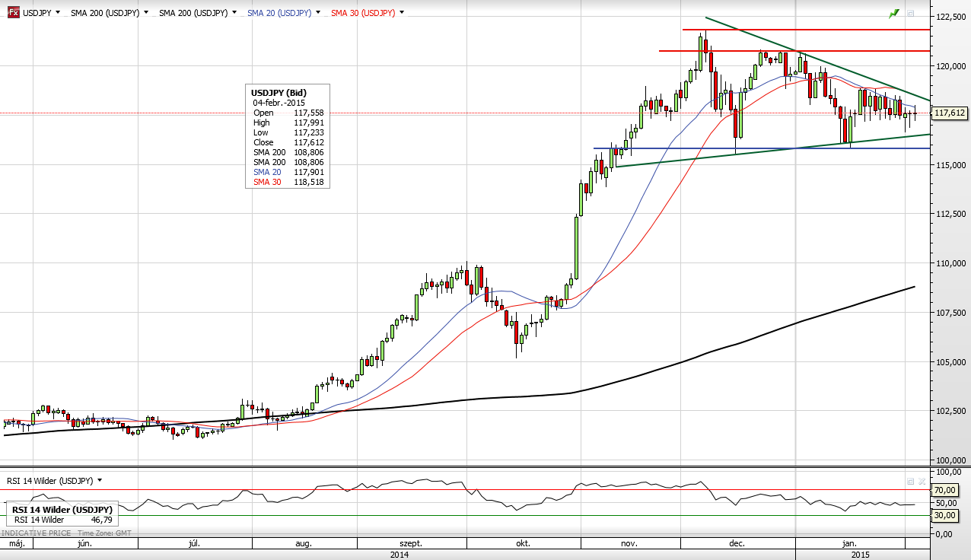Viewport: 971px width, 560px height.
Task: Click the jan. month on time axis
Action: (849, 543)
